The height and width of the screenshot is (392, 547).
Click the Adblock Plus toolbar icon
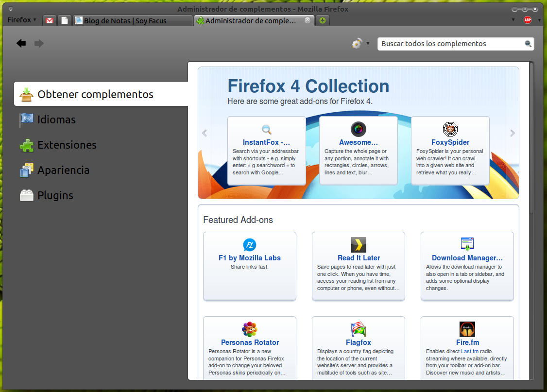click(527, 20)
